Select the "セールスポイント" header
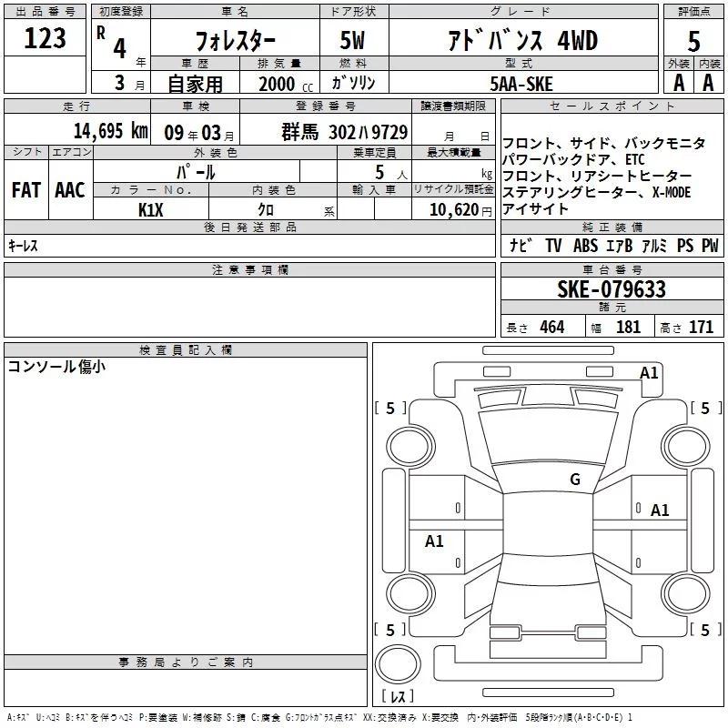 pos(612,106)
